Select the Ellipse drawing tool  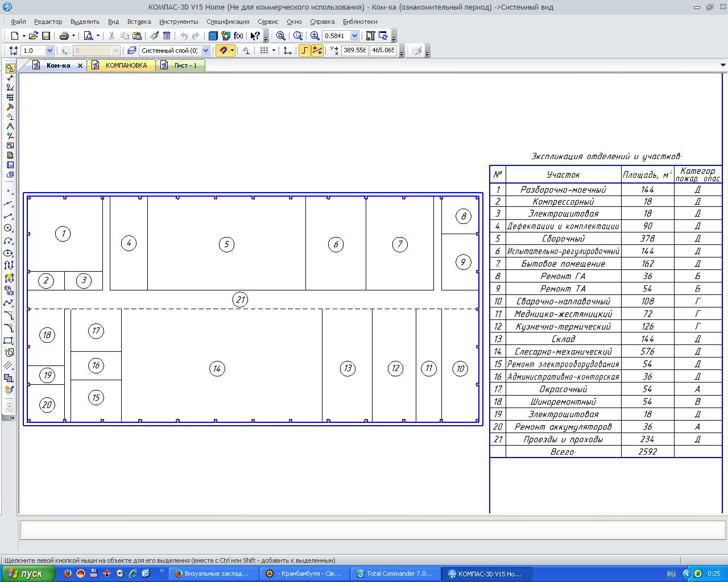(9, 253)
